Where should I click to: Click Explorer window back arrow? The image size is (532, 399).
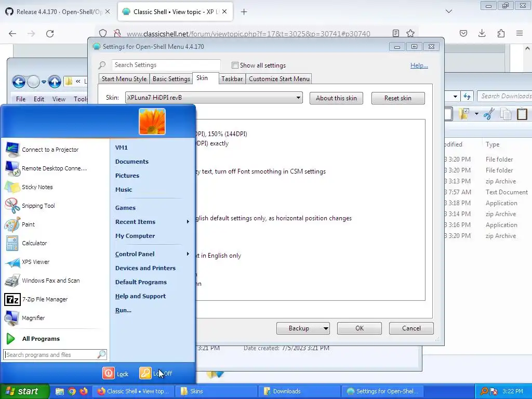tap(19, 82)
